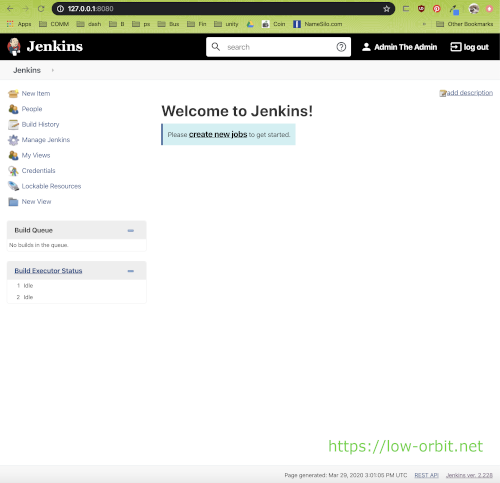Collapse the Build Queue panel

pos(131,230)
